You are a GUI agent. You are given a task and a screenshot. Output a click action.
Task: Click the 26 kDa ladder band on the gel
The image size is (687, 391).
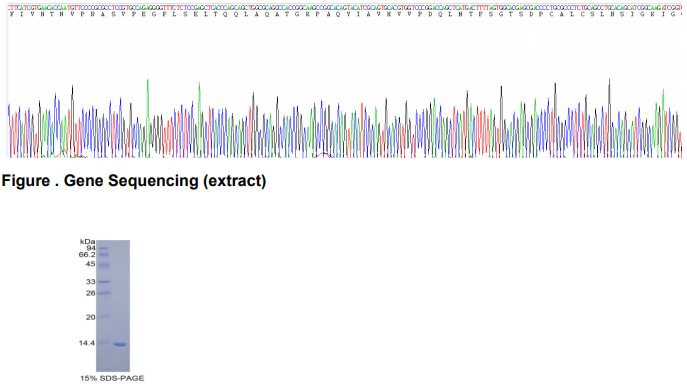[x=103, y=293]
